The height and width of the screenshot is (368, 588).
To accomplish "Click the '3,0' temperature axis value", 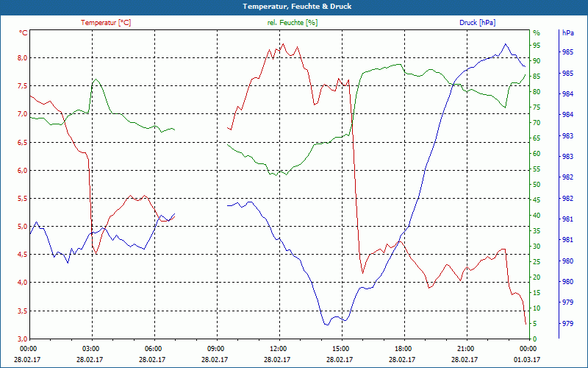I will [x=23, y=339].
